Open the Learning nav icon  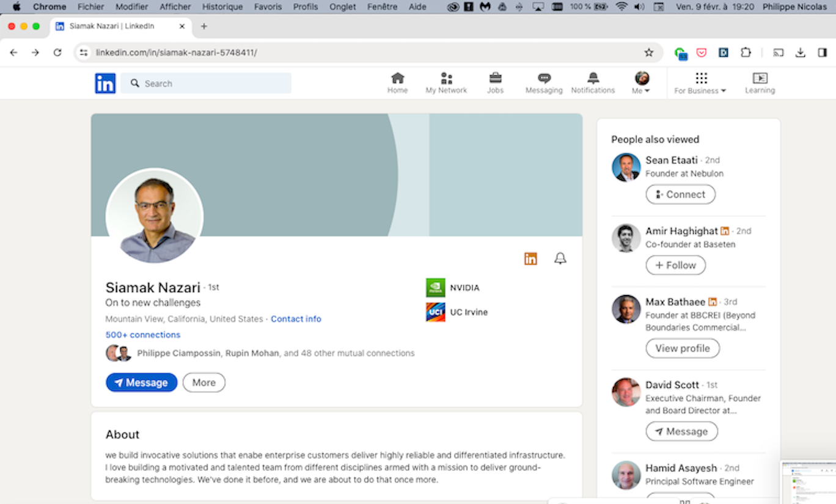(x=760, y=83)
